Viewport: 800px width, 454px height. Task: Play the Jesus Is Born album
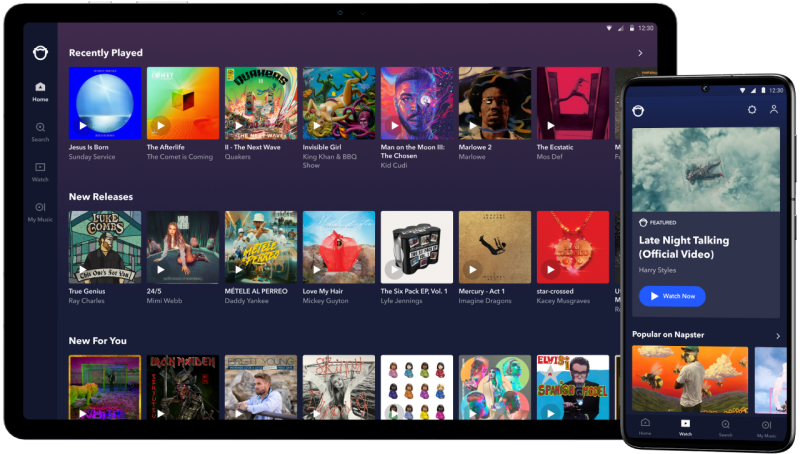pos(83,125)
